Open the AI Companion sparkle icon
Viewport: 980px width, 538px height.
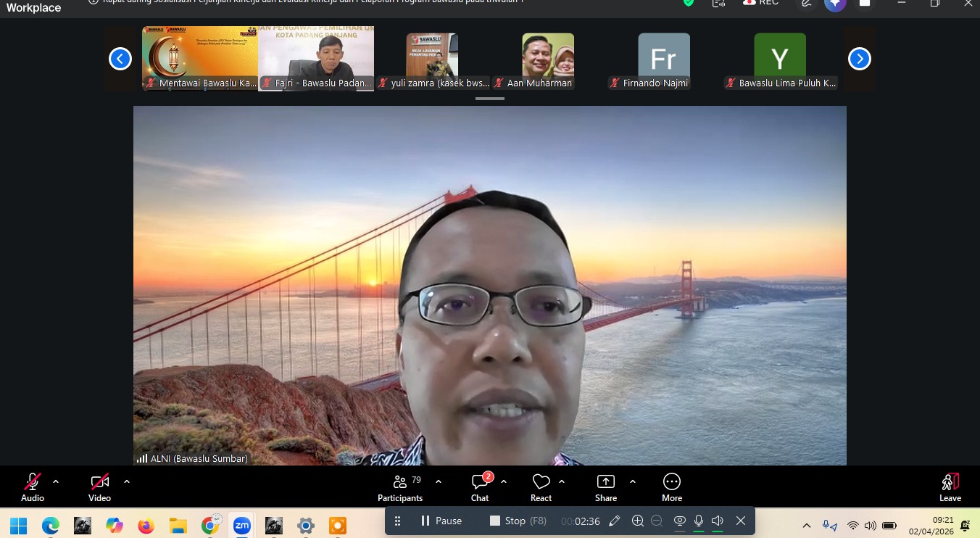point(835,4)
